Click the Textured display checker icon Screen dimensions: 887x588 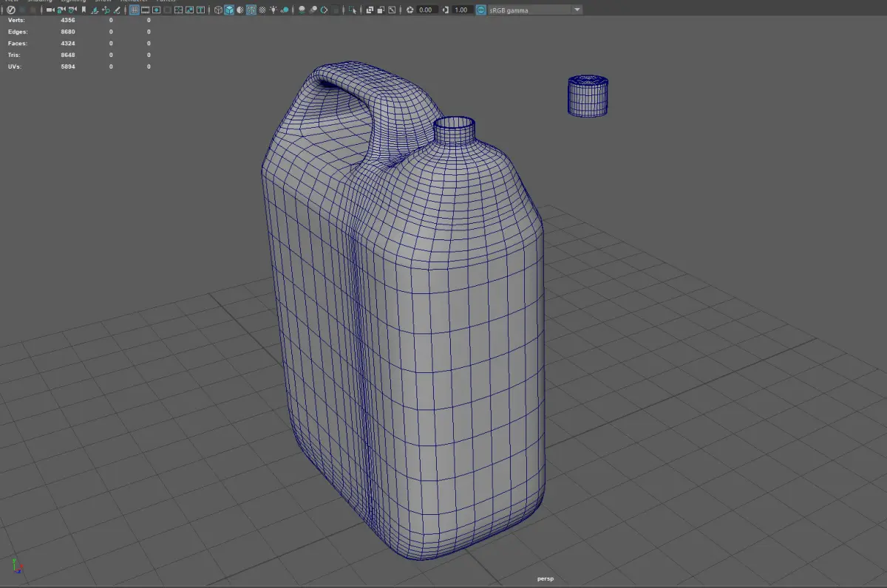pyautogui.click(x=262, y=10)
